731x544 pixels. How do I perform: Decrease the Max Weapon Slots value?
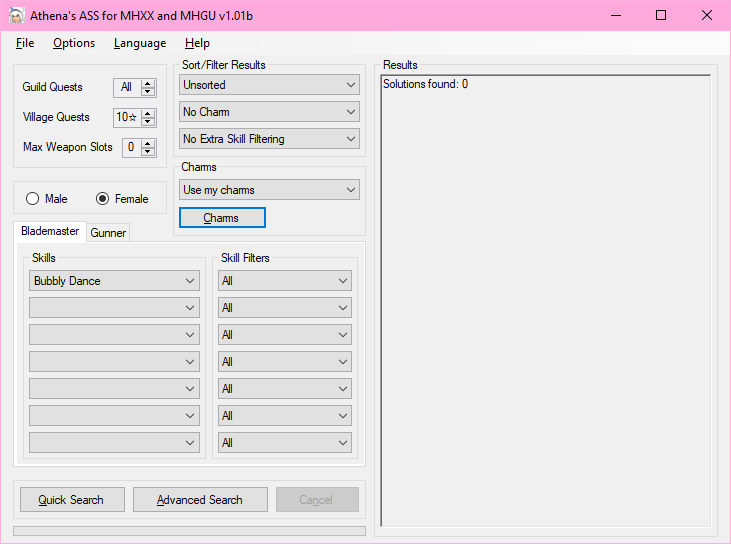click(x=148, y=151)
